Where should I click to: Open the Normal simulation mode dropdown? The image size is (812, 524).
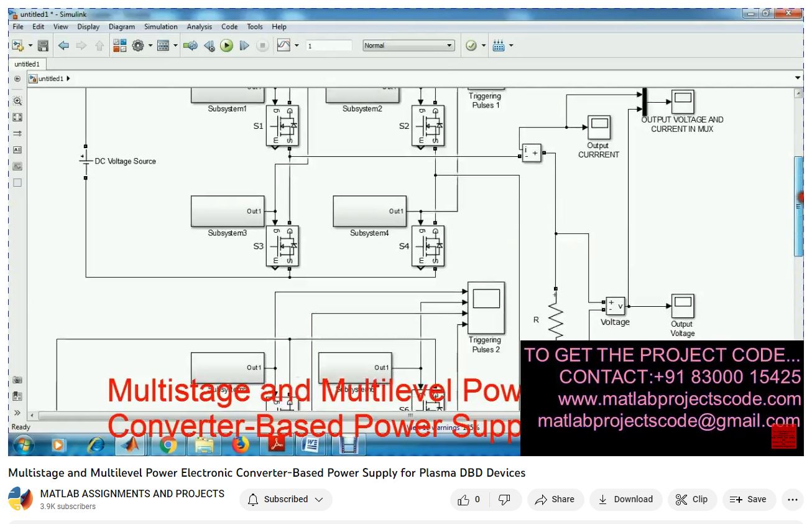coord(409,45)
